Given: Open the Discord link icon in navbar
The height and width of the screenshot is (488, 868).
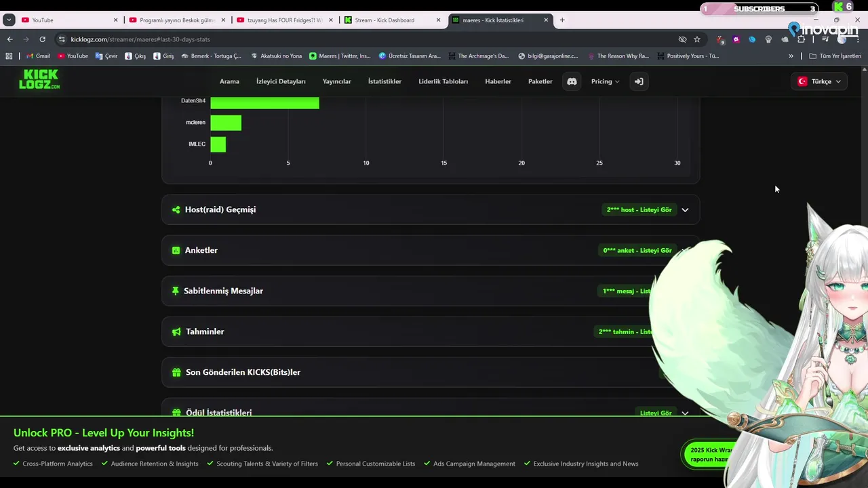Looking at the screenshot, I should point(572,81).
